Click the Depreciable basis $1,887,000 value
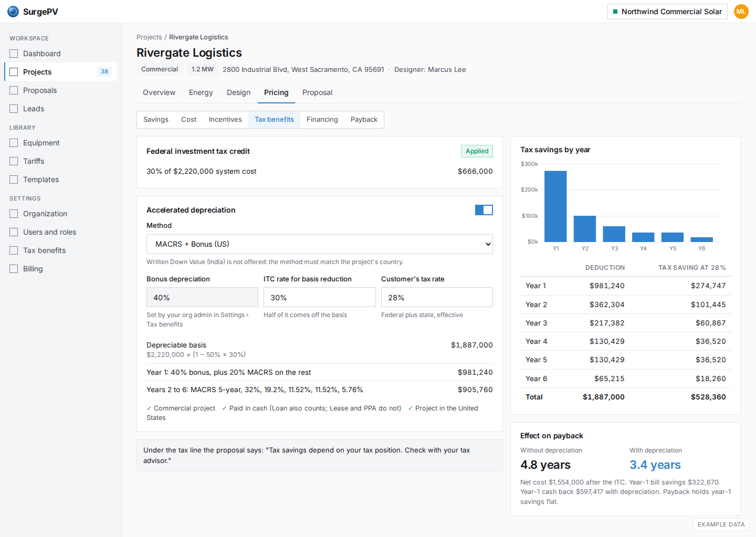Image resolution: width=756 pixels, height=537 pixels. 471,345
